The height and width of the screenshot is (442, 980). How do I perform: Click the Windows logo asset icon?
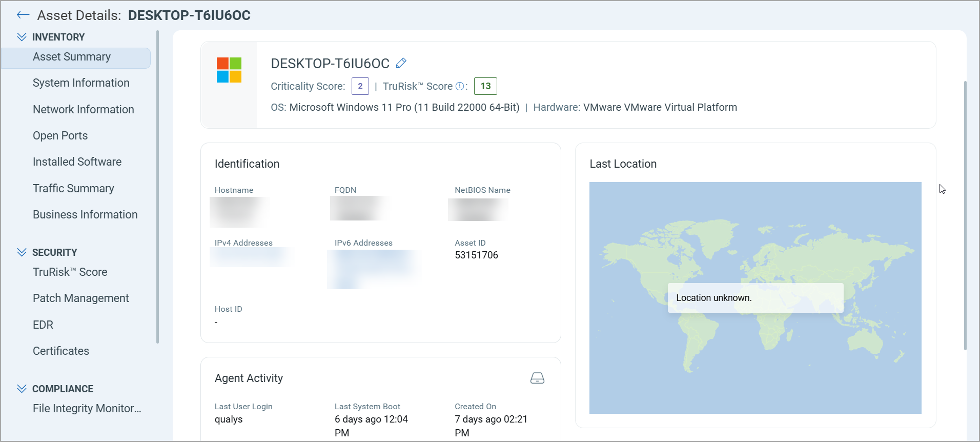229,70
